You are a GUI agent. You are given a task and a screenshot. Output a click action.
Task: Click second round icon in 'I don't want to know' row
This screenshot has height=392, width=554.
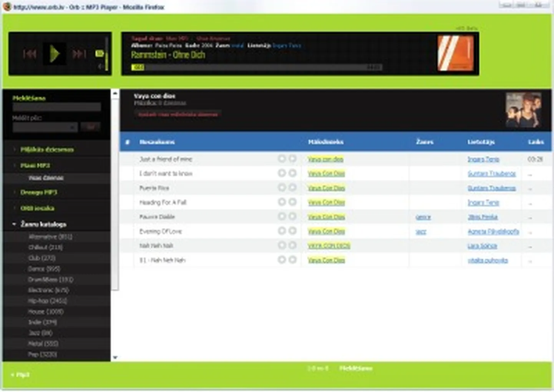(292, 173)
